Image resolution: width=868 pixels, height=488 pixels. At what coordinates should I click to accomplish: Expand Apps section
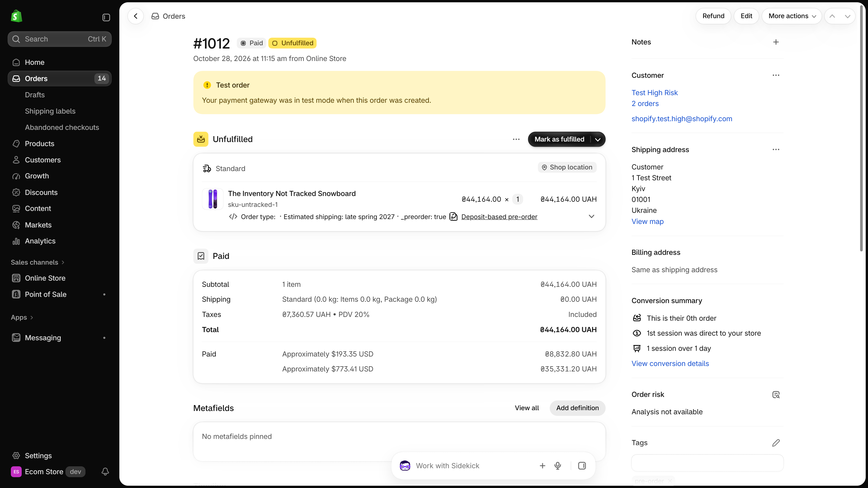point(22,317)
